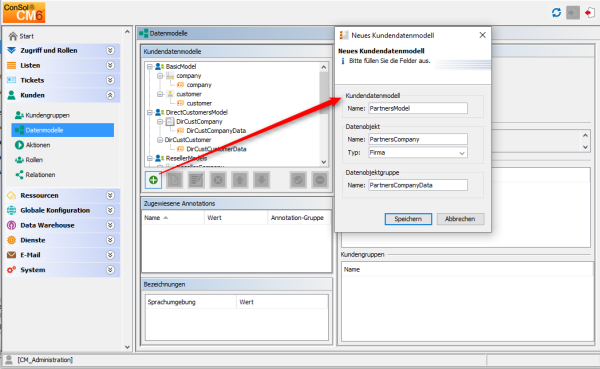The image size is (600, 369).
Task: Click the Wert column header in annotations
Action: (236, 218)
